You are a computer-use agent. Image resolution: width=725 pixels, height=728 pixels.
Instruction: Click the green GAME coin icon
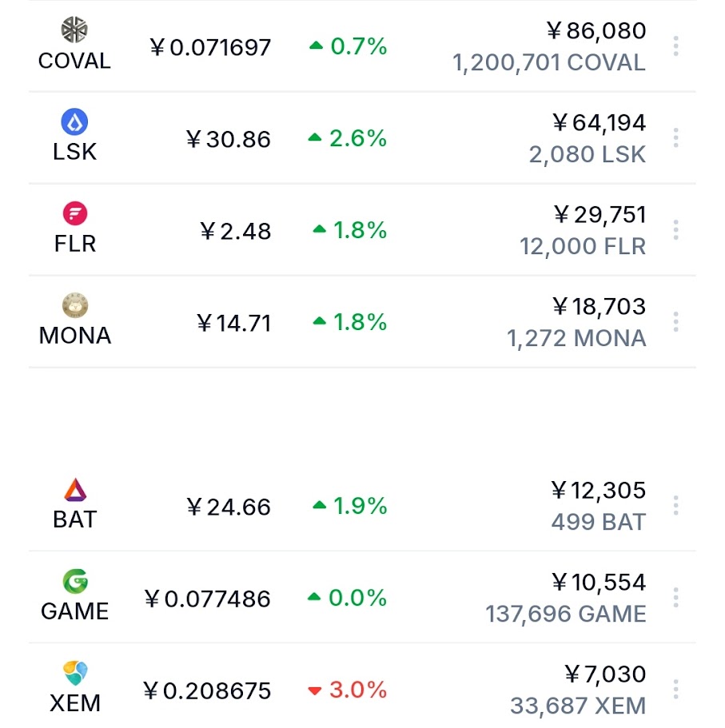pos(74,581)
